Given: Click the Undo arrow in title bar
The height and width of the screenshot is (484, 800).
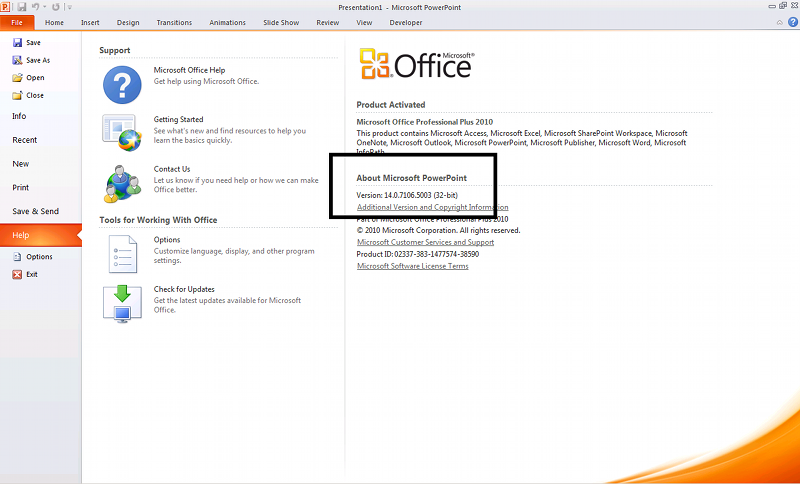Looking at the screenshot, I should pyautogui.click(x=35, y=7).
